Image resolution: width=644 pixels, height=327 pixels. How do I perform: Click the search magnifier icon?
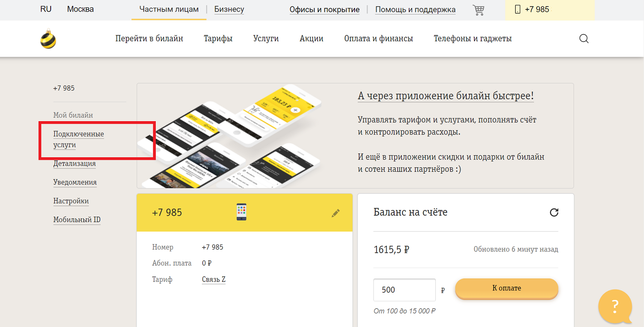[x=584, y=39]
